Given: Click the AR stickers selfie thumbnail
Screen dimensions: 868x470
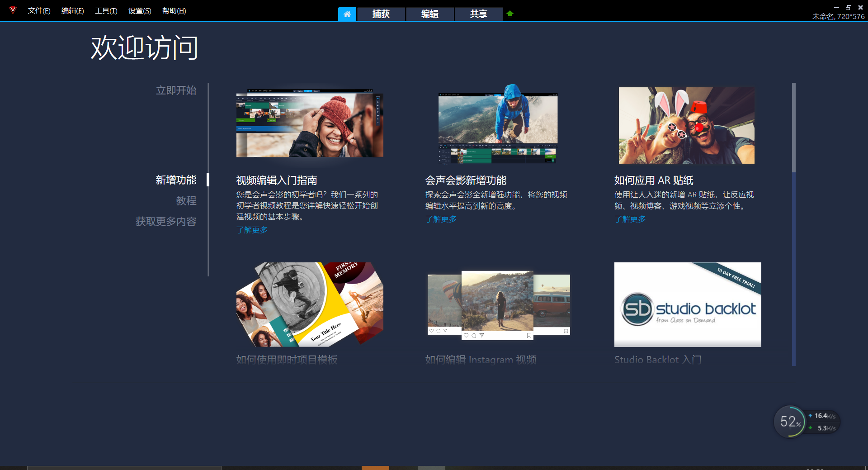Looking at the screenshot, I should [686, 125].
